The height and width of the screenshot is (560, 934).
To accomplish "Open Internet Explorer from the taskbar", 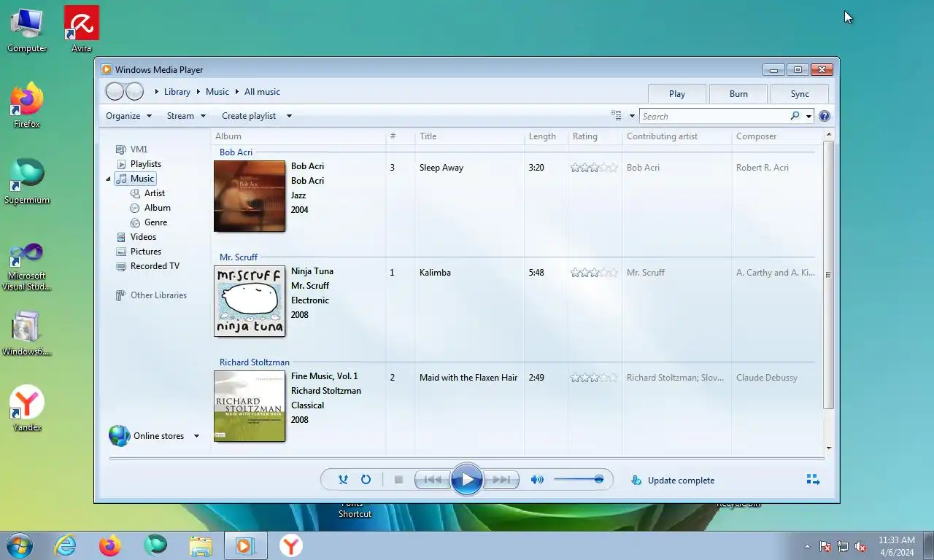I will click(65, 545).
